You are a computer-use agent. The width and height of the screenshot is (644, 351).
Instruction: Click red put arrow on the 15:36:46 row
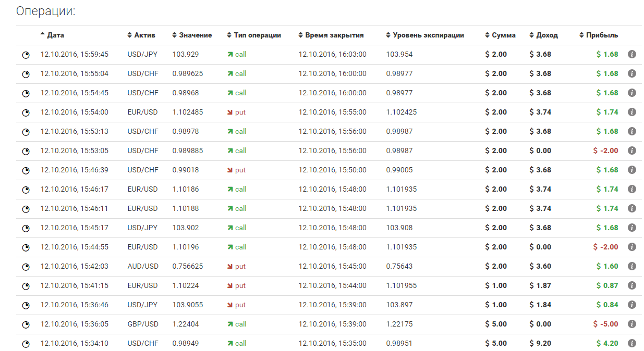coord(230,305)
